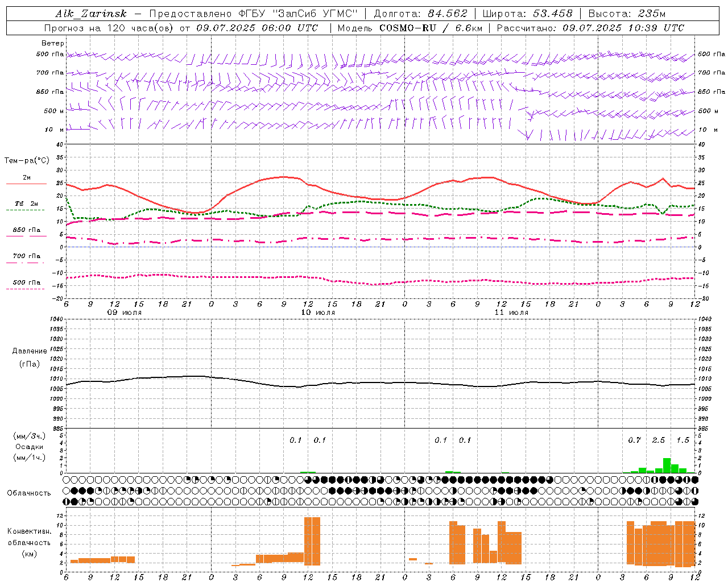The width and height of the screenshot is (728, 582).
Task: Click the Осадки precipitation label
Action: pyautogui.click(x=30, y=447)
